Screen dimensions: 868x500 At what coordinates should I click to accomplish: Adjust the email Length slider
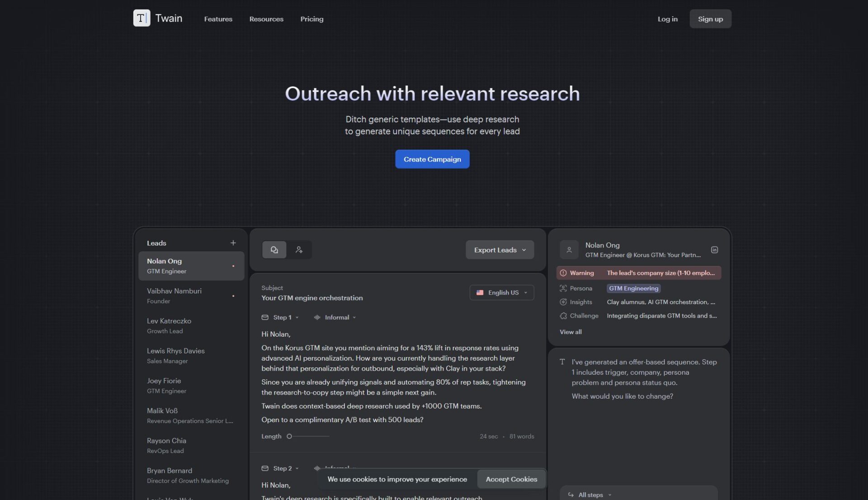pyautogui.click(x=289, y=436)
